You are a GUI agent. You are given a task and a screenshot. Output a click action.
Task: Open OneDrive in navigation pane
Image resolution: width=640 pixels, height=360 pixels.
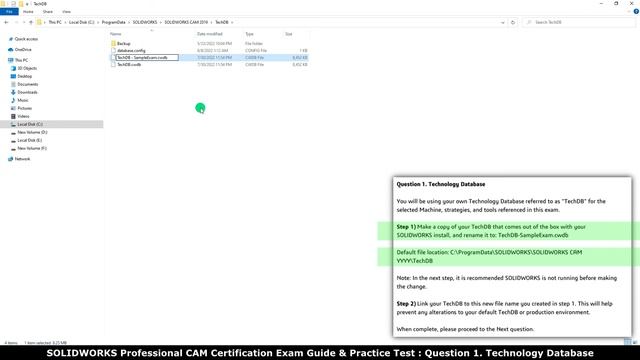pos(23,50)
